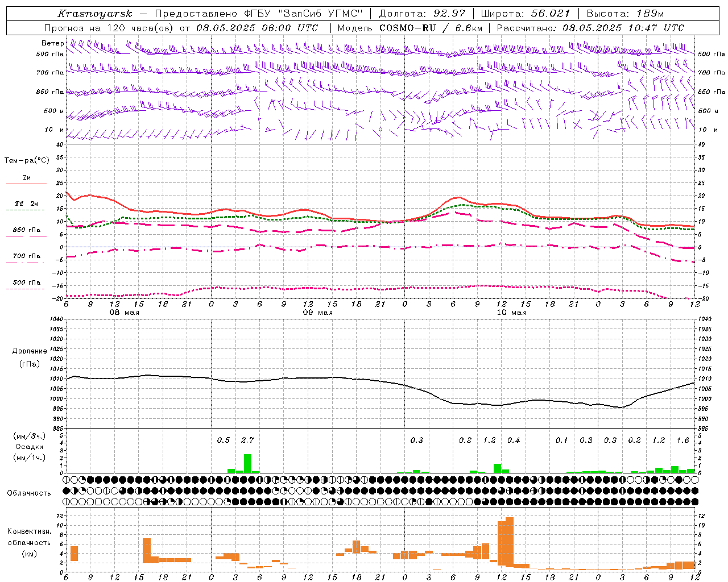The image size is (728, 582).
Task: Click the 'Конвективн.' convective cloud label
Action: click(x=29, y=531)
